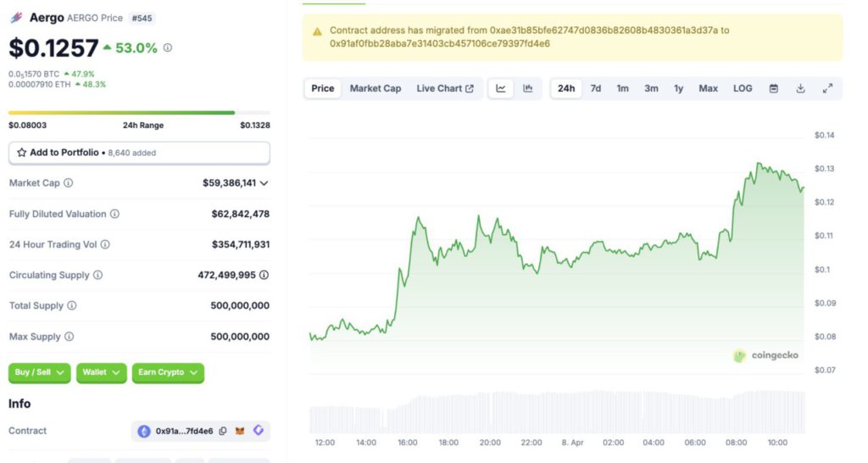Click the old contract address in the notice
The image size is (868, 463).
click(x=604, y=31)
